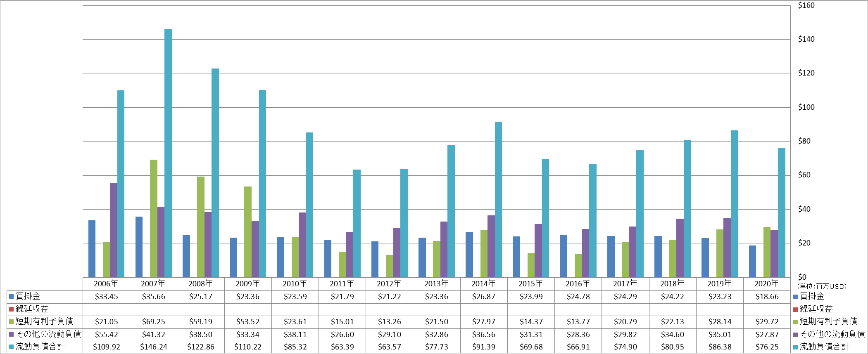Select the 2015年 column header
Screen dimensions: 868x354
pos(531,284)
